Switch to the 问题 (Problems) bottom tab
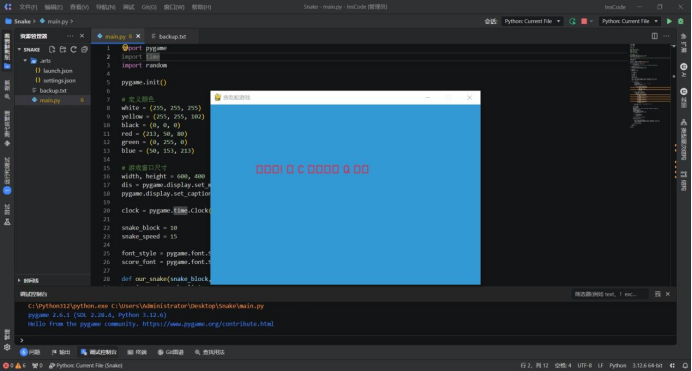Image resolution: width=692 pixels, height=371 pixels. tap(30, 352)
